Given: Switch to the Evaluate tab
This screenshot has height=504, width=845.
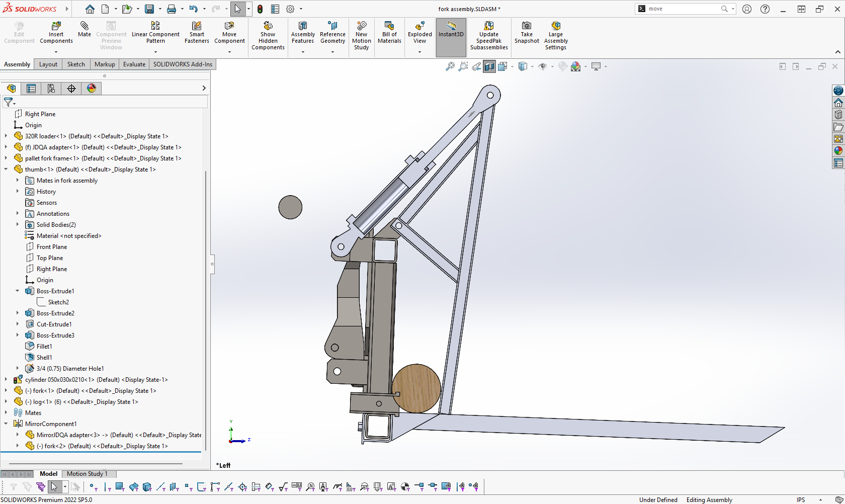Looking at the screenshot, I should [134, 64].
